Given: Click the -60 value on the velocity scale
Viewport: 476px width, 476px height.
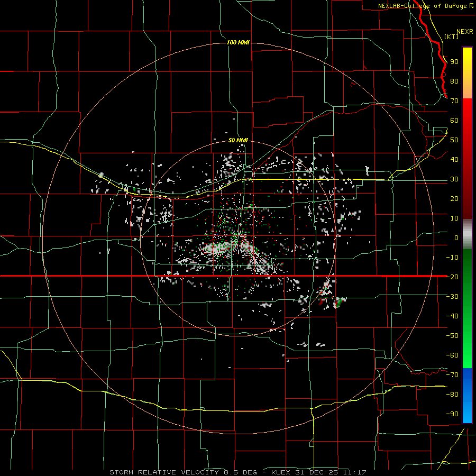Looking at the screenshot, I should 452,355.
